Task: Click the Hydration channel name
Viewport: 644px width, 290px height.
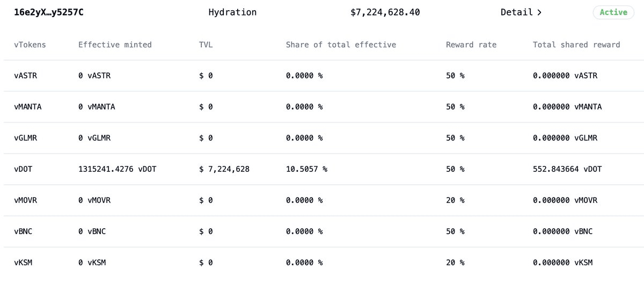Action: point(232,12)
